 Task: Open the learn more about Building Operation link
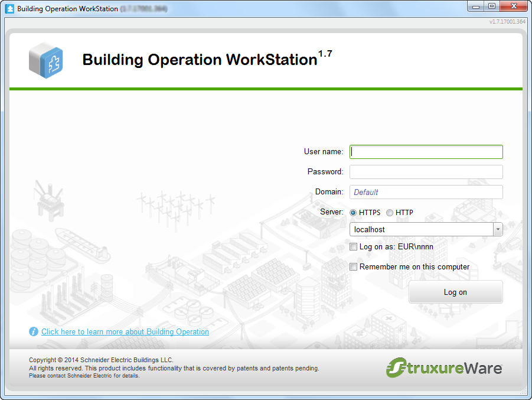pyautogui.click(x=125, y=332)
